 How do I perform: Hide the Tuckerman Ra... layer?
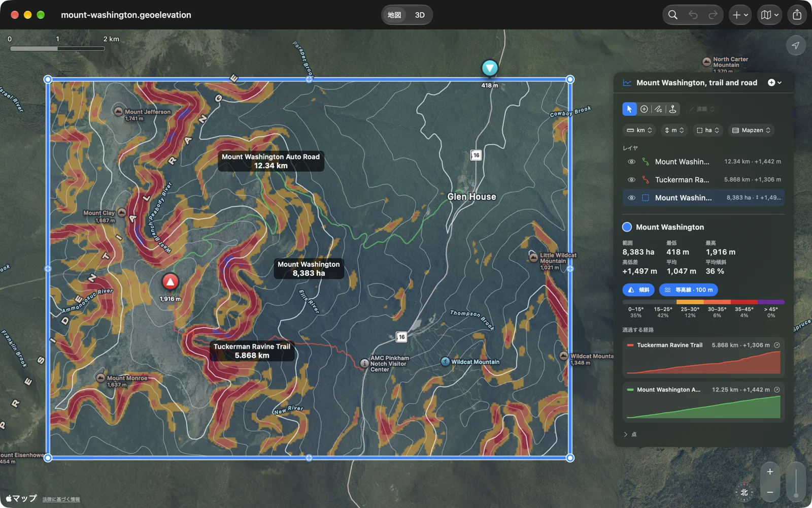tap(631, 180)
